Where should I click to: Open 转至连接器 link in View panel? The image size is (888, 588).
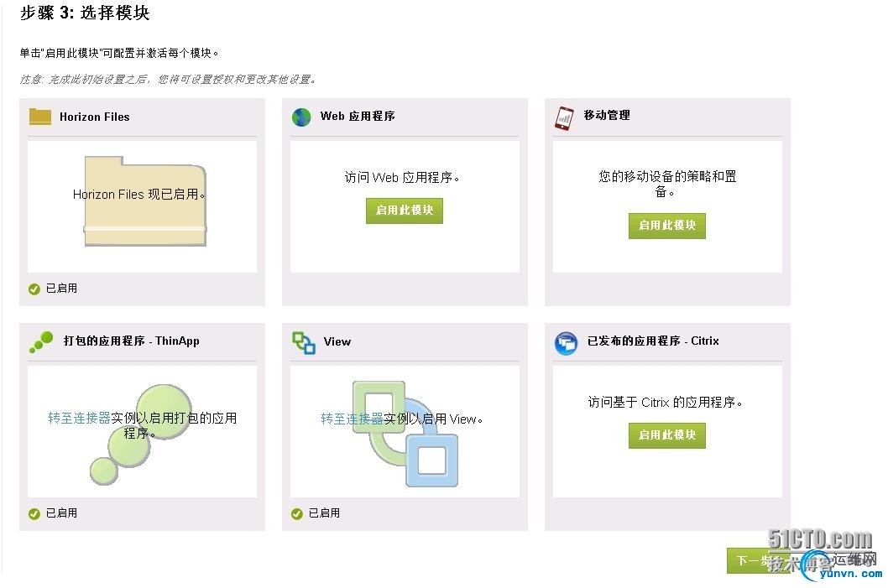tap(352, 419)
